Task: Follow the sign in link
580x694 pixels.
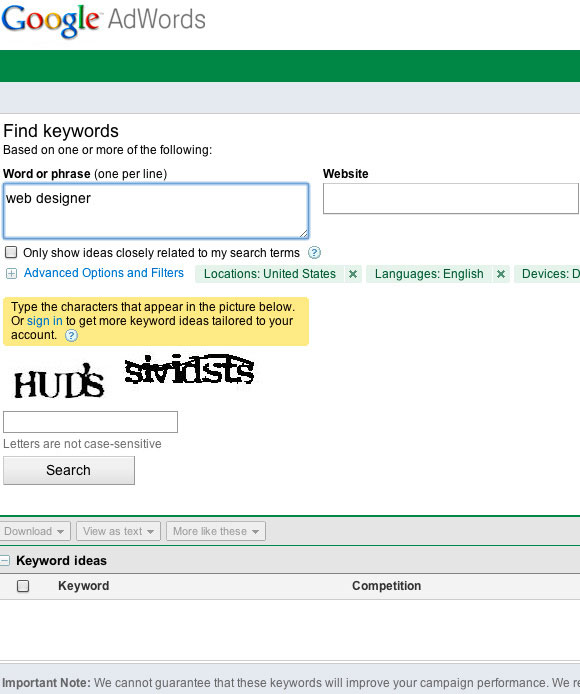Action: click(45, 321)
